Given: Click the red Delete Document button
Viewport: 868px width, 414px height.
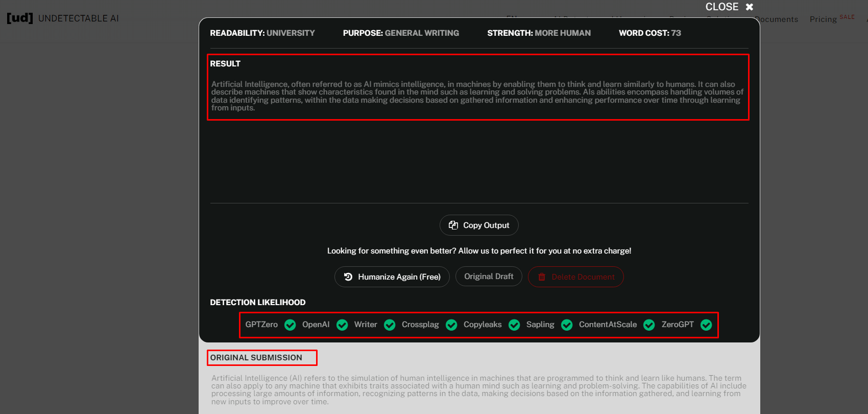Looking at the screenshot, I should pos(576,277).
